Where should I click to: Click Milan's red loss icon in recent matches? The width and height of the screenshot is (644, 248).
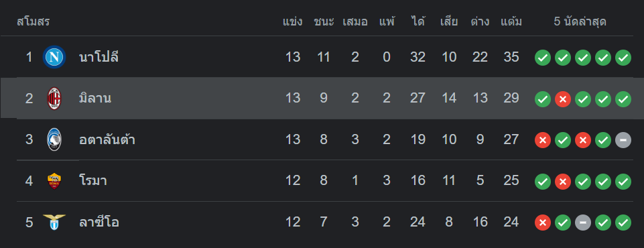[563, 99]
